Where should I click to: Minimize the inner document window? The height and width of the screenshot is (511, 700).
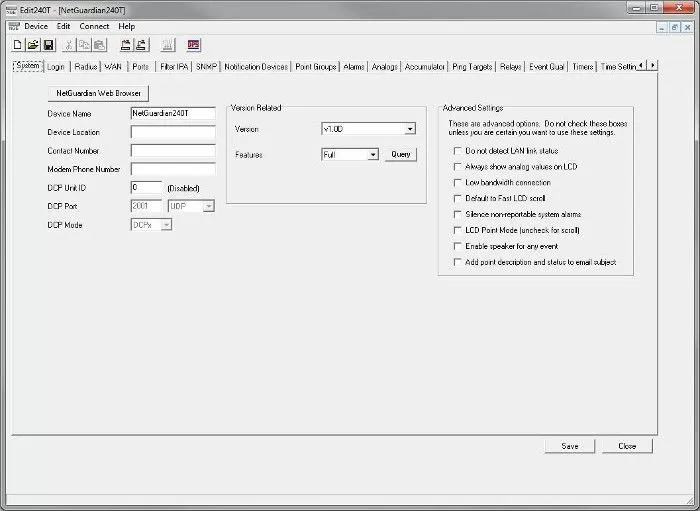pyautogui.click(x=662, y=27)
